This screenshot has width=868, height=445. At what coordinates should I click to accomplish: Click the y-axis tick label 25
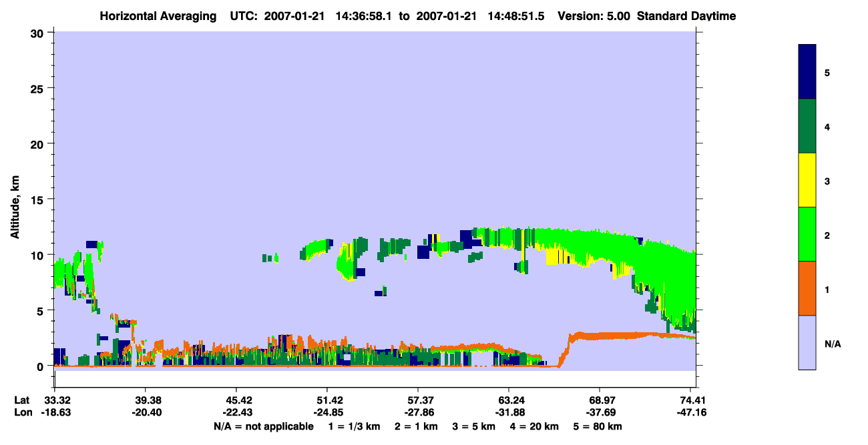(x=39, y=89)
